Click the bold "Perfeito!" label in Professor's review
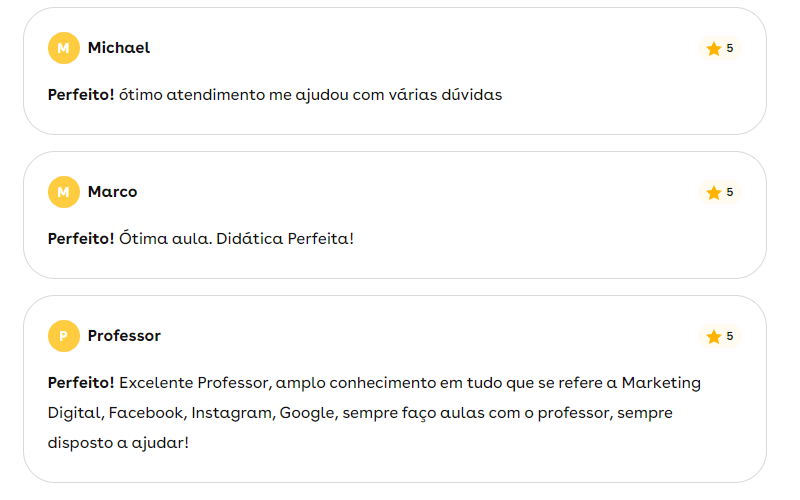800x500 pixels. [x=81, y=383]
